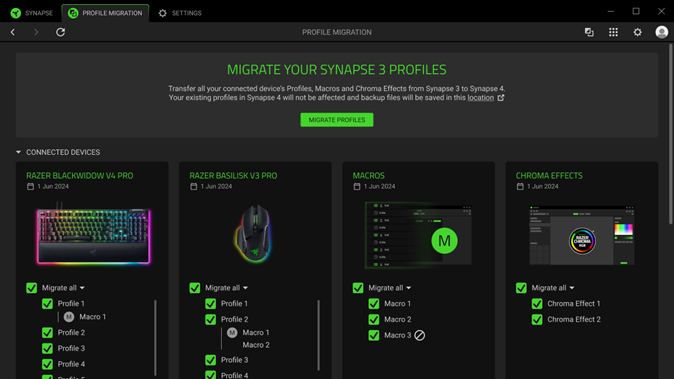
Task: Uncheck Profile 2 under BlackWidow V4 Pro
Action: (x=47, y=332)
